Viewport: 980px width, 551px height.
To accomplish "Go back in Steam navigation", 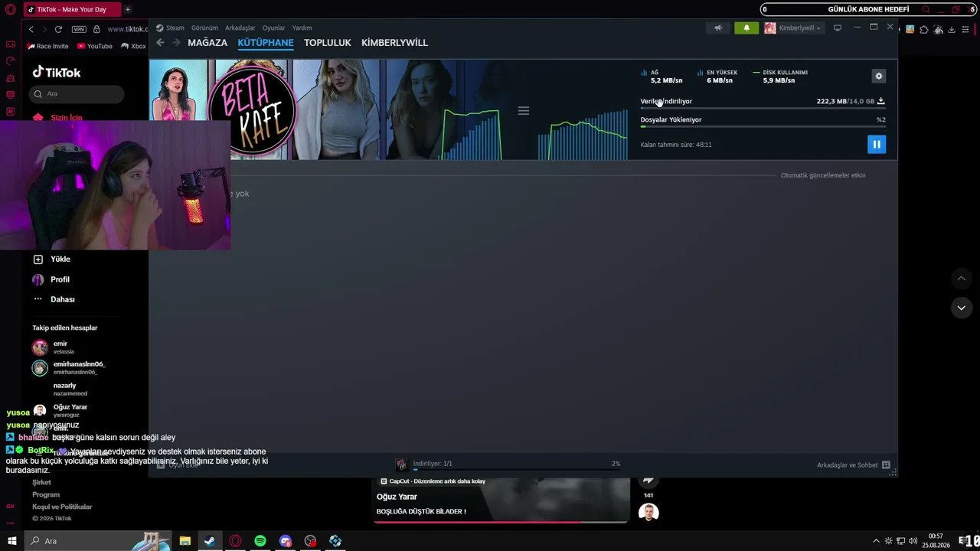I will point(160,43).
